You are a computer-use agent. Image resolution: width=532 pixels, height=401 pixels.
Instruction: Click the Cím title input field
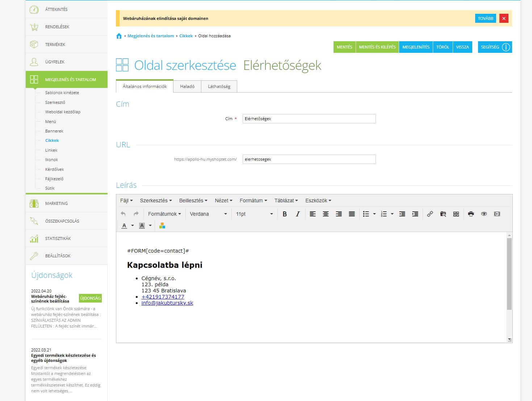point(309,119)
